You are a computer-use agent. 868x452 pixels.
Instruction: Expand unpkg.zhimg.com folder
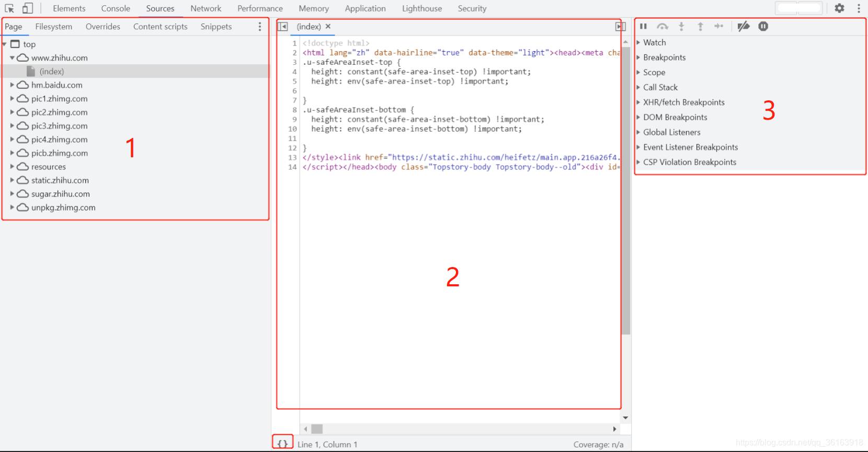click(x=12, y=207)
